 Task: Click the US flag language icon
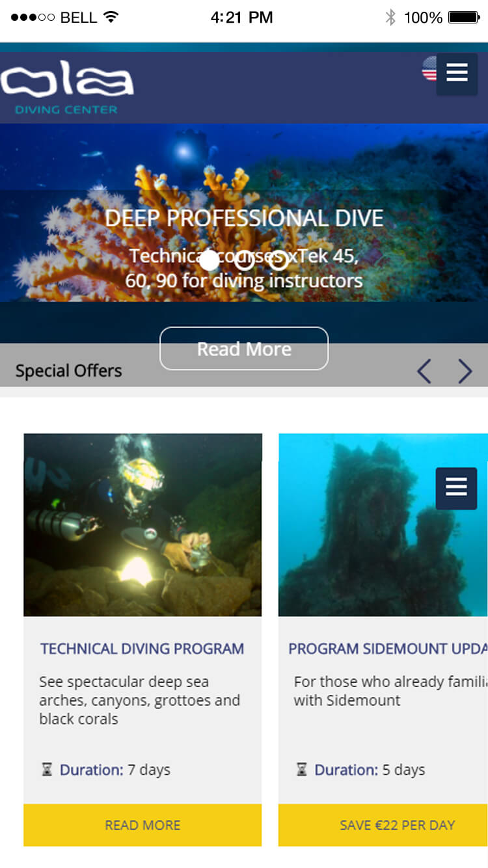[x=429, y=68]
